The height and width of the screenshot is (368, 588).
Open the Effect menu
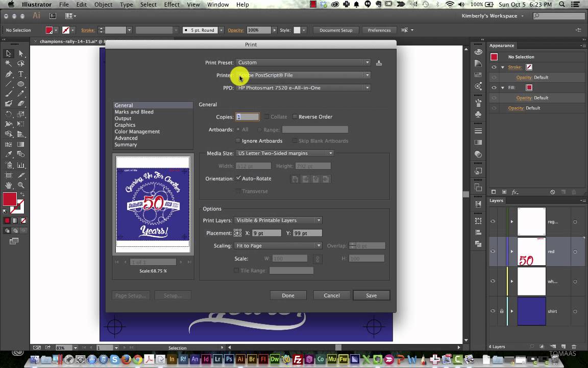pyautogui.click(x=171, y=5)
